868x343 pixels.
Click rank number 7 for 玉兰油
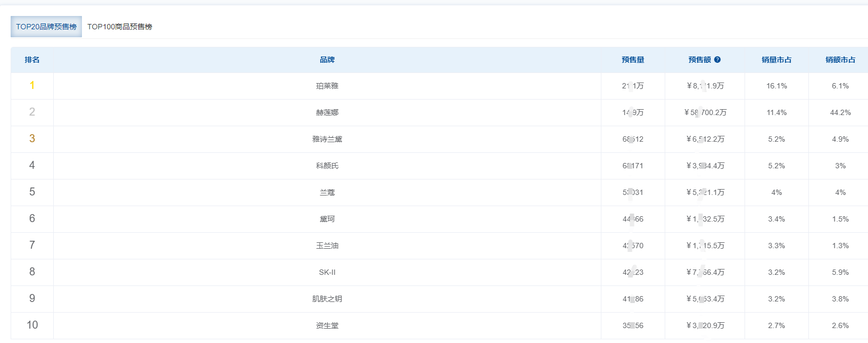[32, 245]
